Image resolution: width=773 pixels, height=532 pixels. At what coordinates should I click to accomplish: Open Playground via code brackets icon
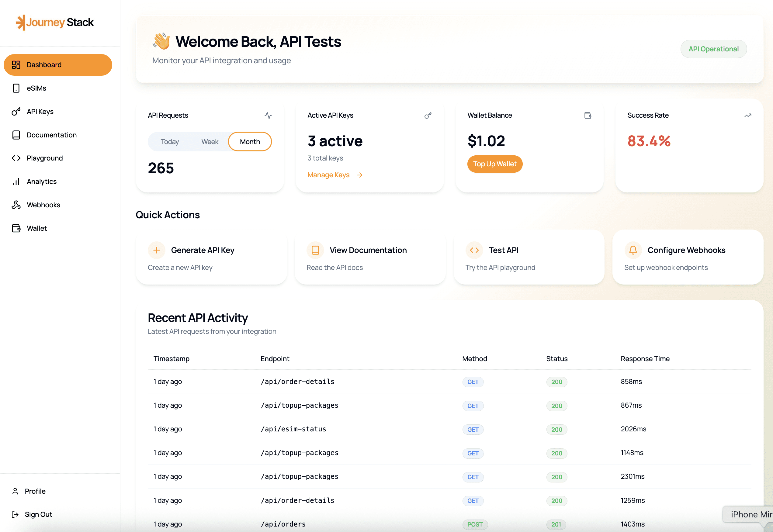point(16,158)
